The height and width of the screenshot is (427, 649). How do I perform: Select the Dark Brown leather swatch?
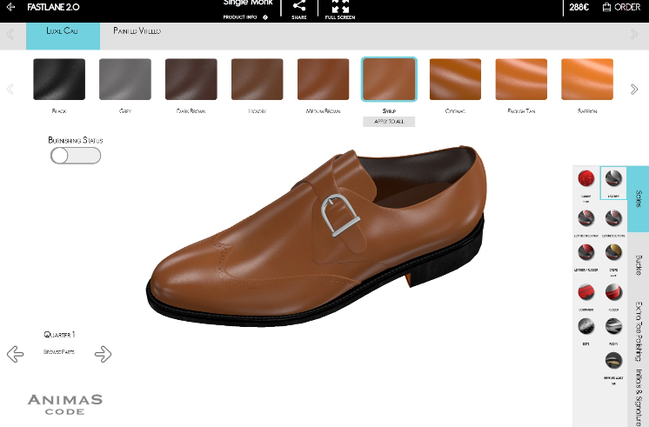191,78
